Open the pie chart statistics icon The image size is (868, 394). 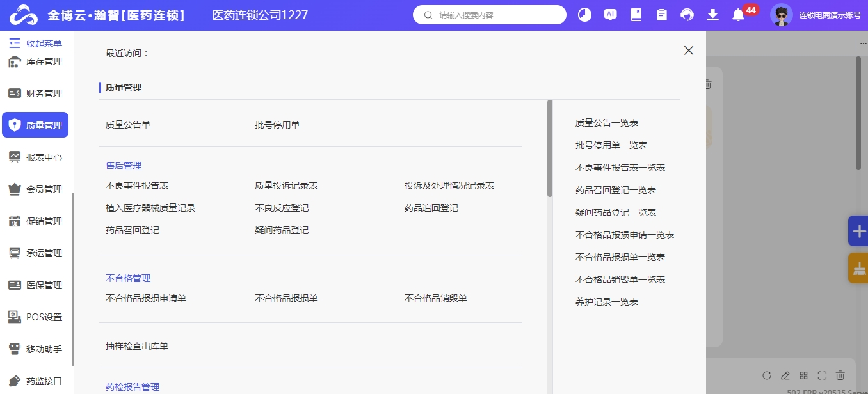coord(584,15)
